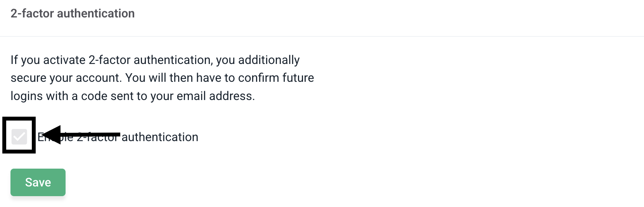The height and width of the screenshot is (207, 644).
Task: Click the line starting "logins with a code"
Action: coord(133,96)
